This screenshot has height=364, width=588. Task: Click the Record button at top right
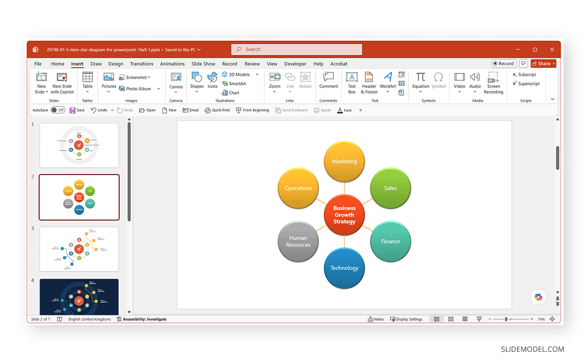pos(504,64)
